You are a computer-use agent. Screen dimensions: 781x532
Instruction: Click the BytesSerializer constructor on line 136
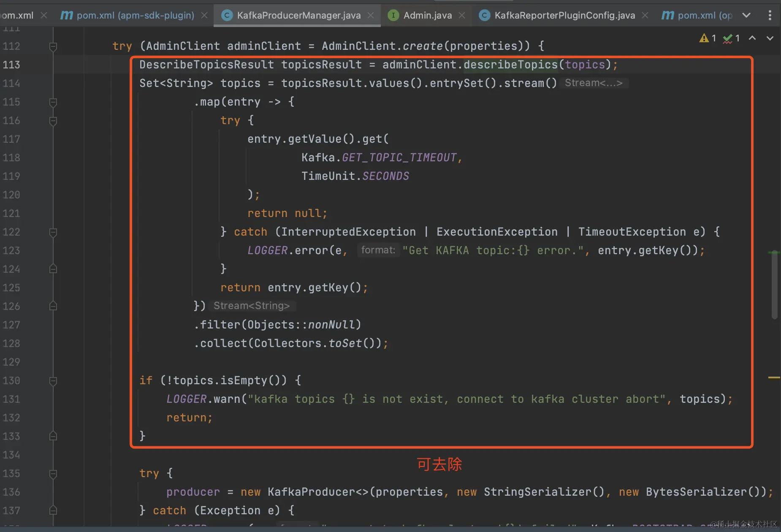[x=693, y=492]
